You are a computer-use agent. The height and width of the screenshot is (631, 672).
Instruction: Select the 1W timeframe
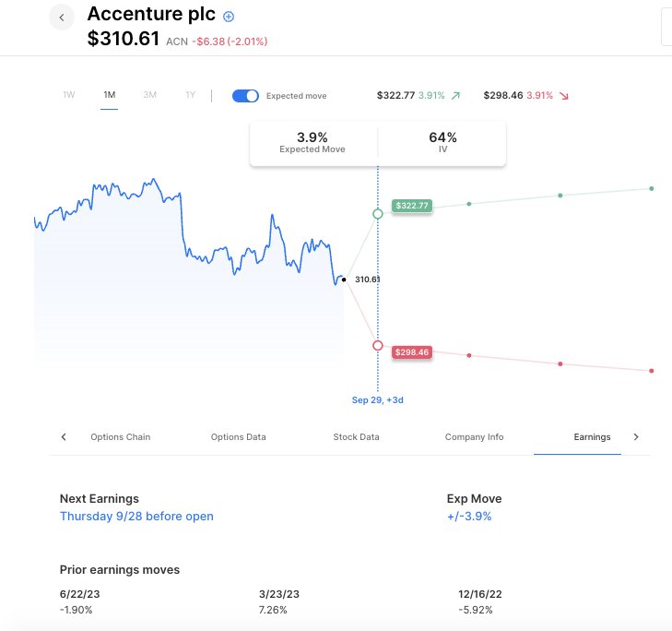click(x=69, y=95)
